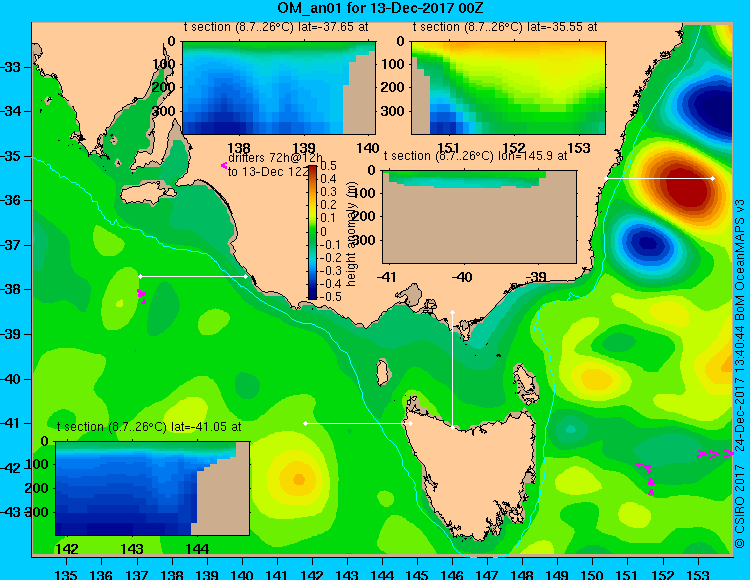Click the -42 latitude axis label
750x580 pixels.
click(x=11, y=468)
